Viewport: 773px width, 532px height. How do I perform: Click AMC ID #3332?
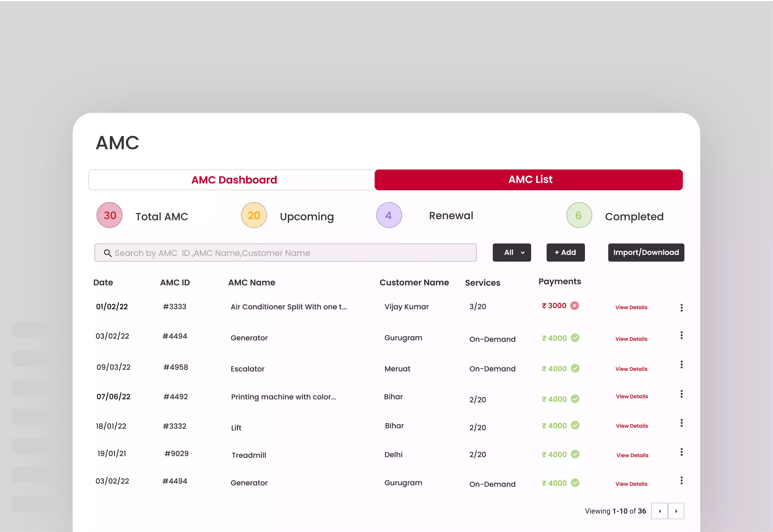175,426
